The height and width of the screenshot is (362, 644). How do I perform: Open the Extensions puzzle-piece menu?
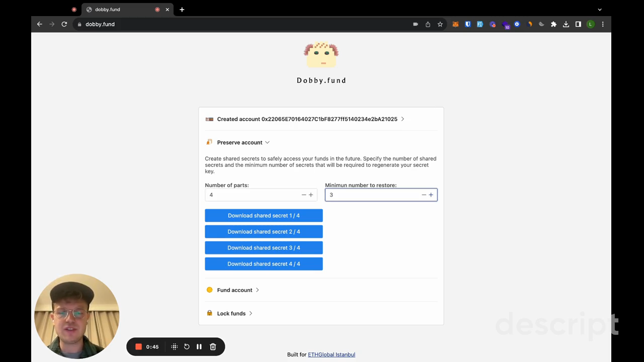click(x=553, y=24)
